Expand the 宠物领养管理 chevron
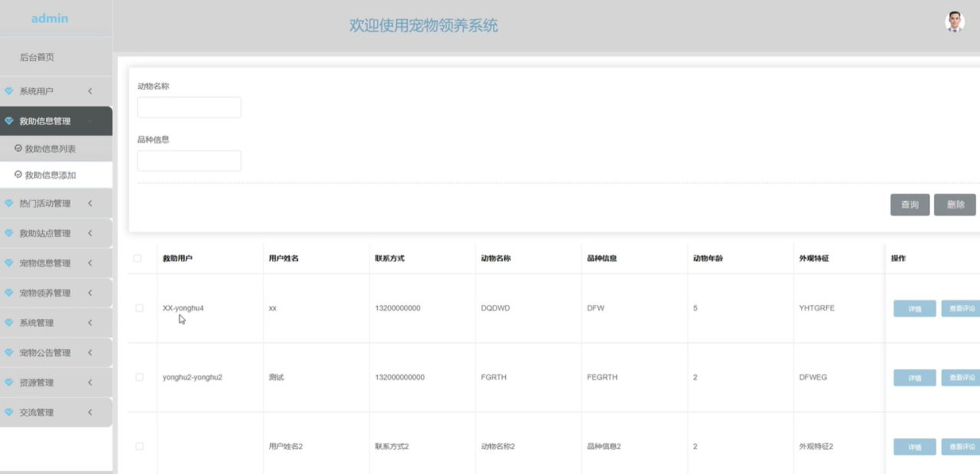Screen dimensions: 980x474 click(x=90, y=293)
